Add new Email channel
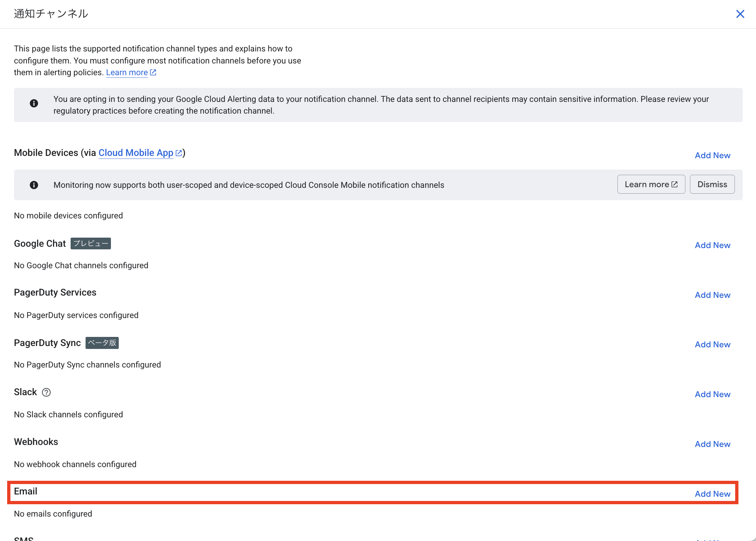This screenshot has width=756, height=541. pos(712,494)
